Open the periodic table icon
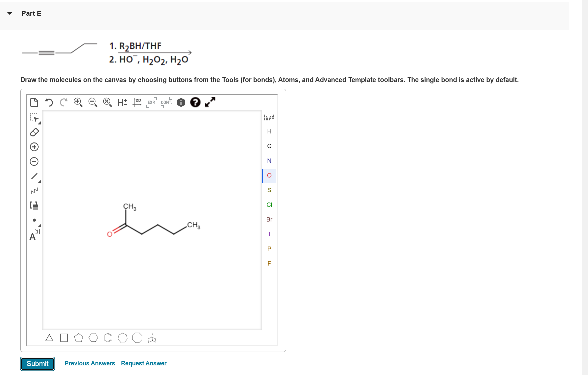This screenshot has width=588, height=375. pyautogui.click(x=269, y=117)
